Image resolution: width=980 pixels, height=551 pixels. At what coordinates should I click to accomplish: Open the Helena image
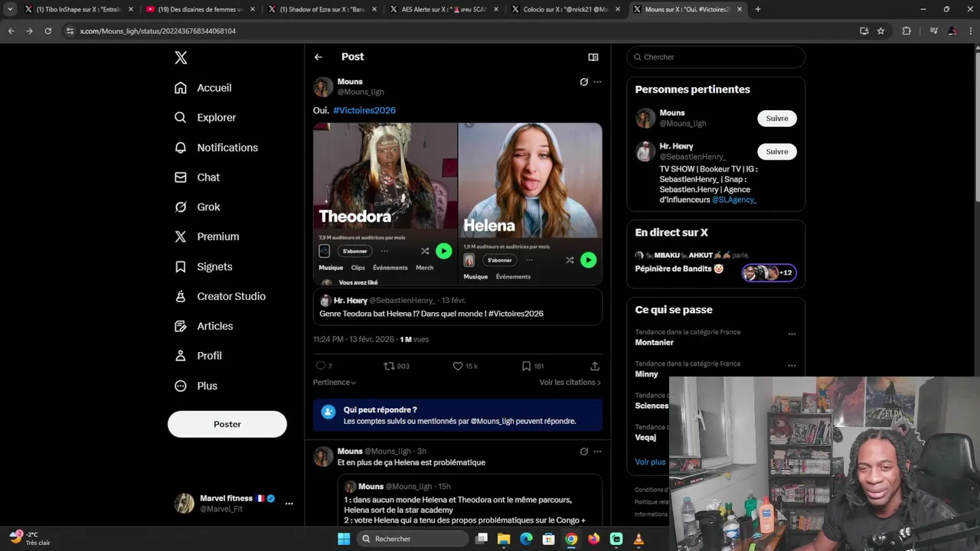click(531, 204)
